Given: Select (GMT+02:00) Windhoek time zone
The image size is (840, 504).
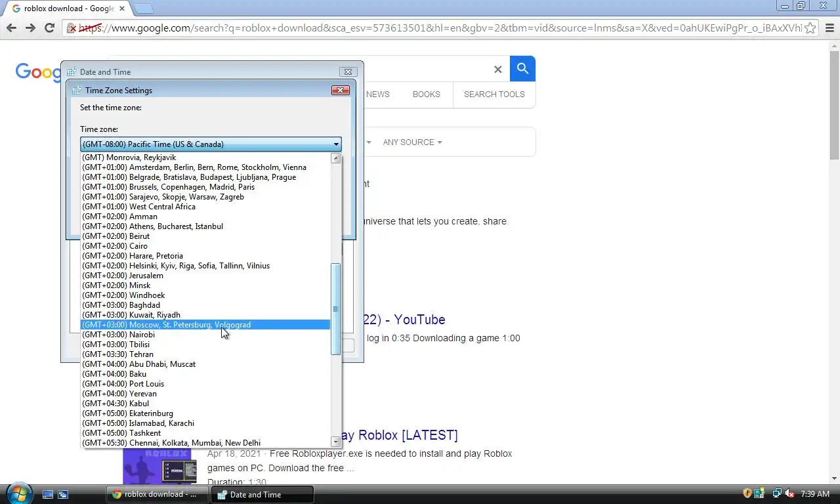Looking at the screenshot, I should (205, 295).
